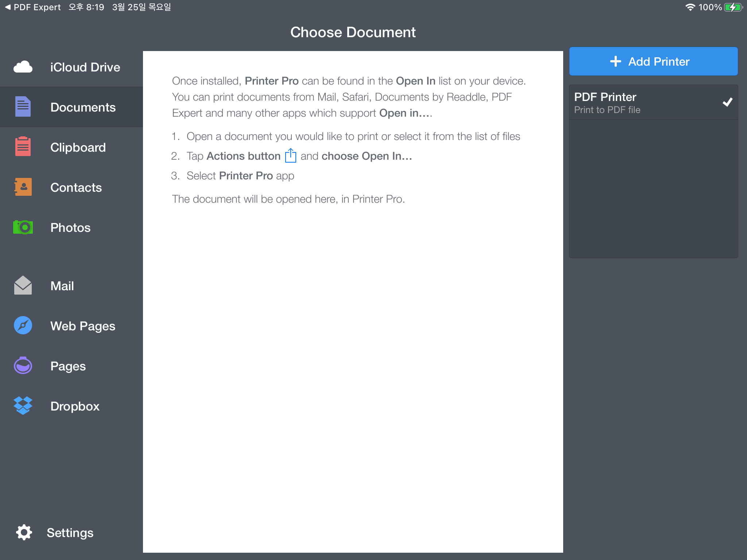Image resolution: width=747 pixels, height=560 pixels.
Task: Toggle the PDF Printer checkmark
Action: [x=727, y=102]
